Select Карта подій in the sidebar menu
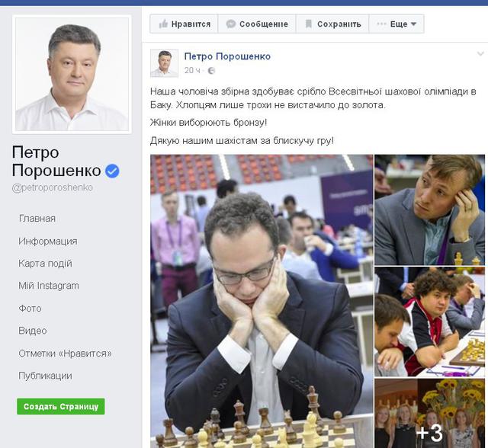This screenshot has height=448, width=488. coord(45,264)
